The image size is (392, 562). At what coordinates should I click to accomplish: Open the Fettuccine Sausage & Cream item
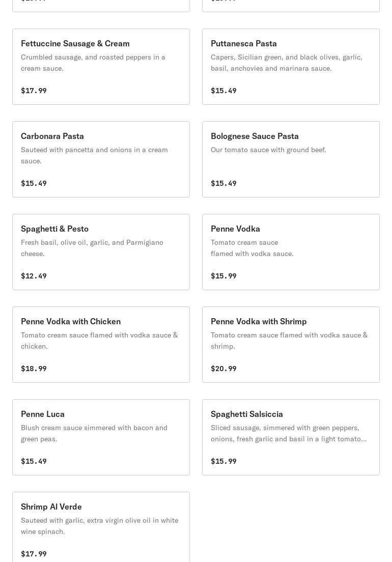pyautogui.click(x=101, y=67)
